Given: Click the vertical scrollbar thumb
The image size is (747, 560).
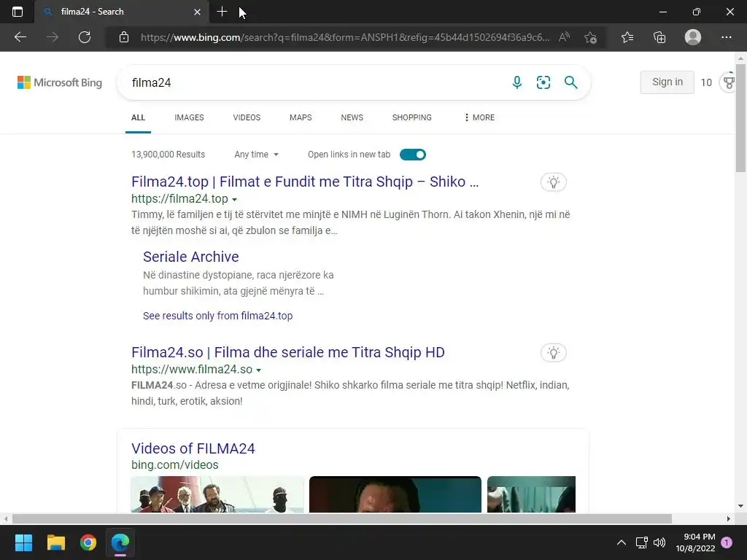Looking at the screenshot, I should 740,118.
